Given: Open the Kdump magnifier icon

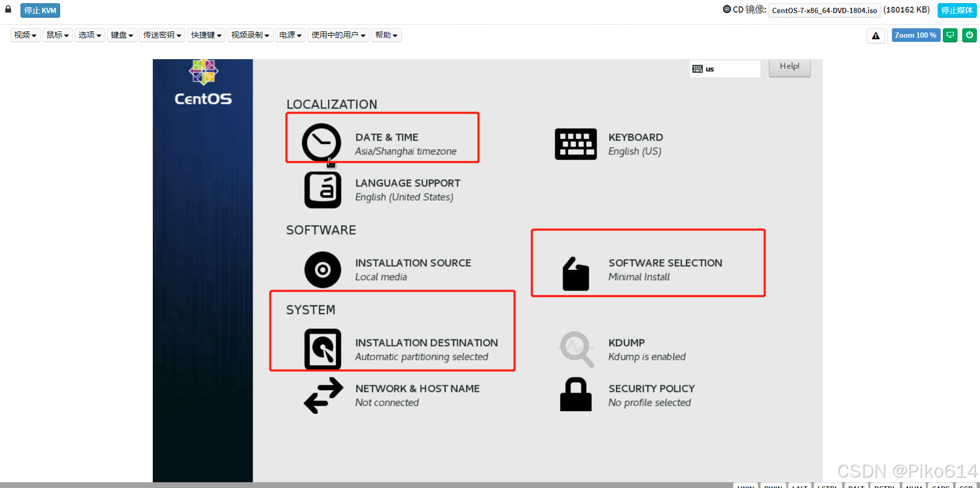Looking at the screenshot, I should pos(576,349).
